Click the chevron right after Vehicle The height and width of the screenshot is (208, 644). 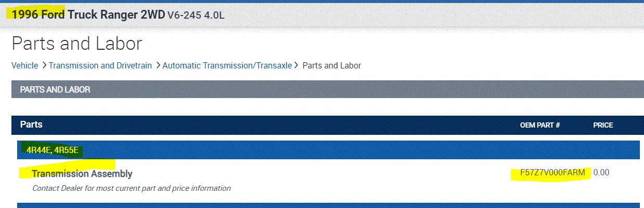click(44, 65)
